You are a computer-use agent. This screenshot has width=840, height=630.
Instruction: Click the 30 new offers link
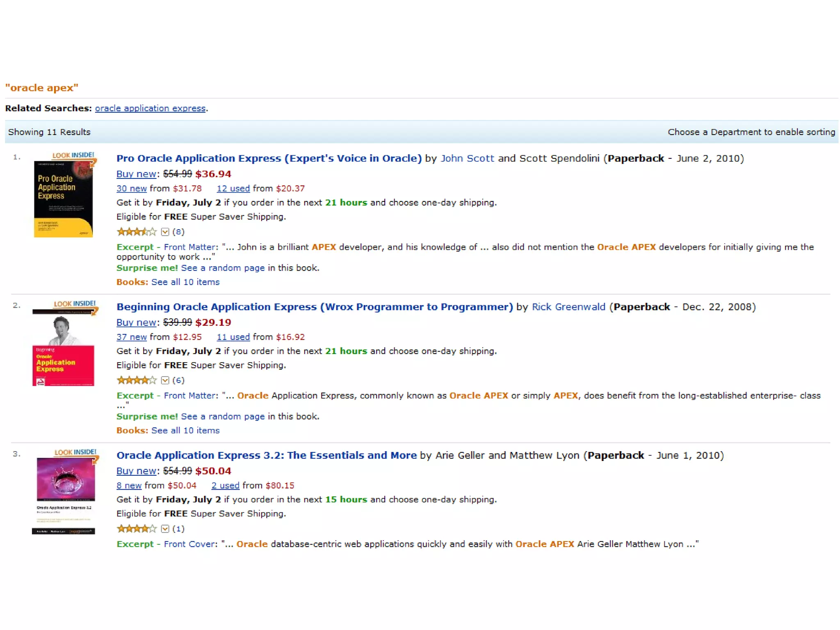click(131, 189)
